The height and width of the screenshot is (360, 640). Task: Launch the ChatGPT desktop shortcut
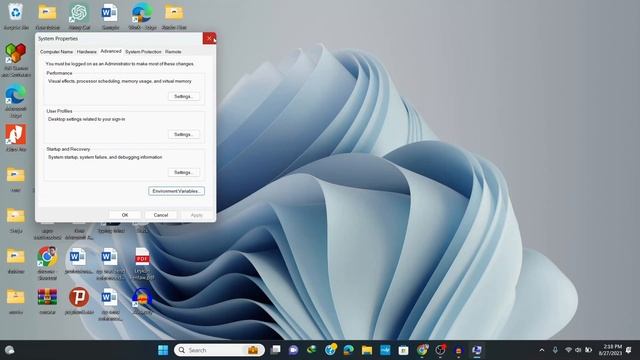[x=79, y=12]
